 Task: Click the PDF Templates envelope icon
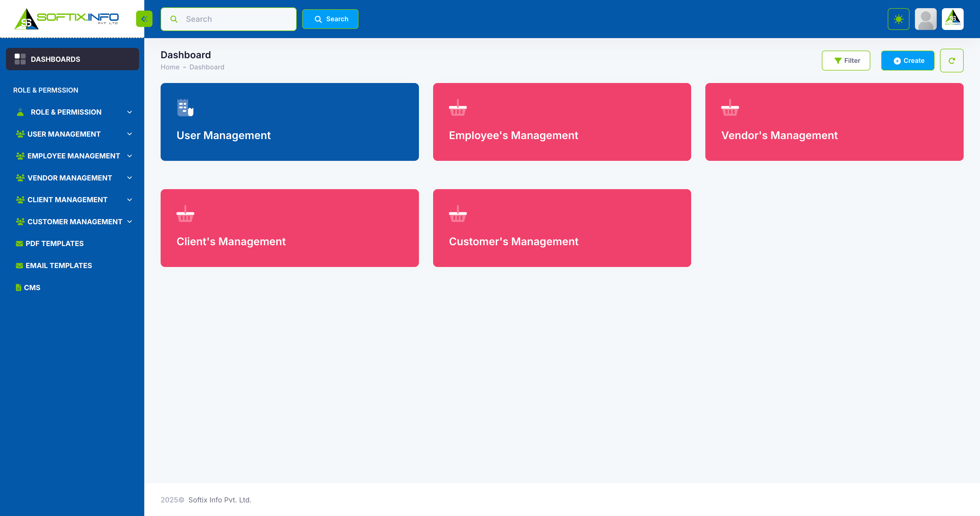tap(19, 243)
